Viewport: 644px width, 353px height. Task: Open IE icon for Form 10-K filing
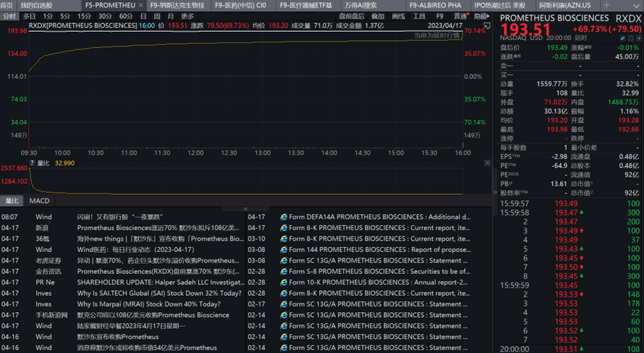pos(283,282)
